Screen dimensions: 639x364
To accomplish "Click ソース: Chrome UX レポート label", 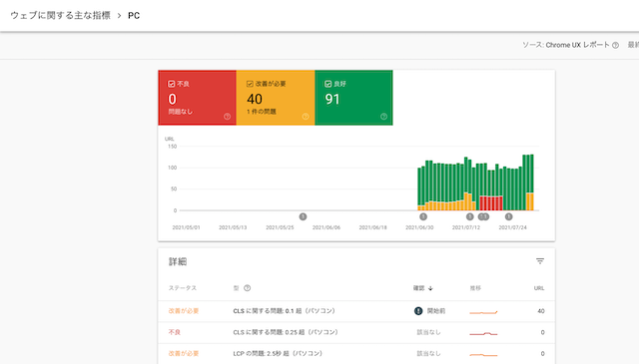I will (x=566, y=45).
